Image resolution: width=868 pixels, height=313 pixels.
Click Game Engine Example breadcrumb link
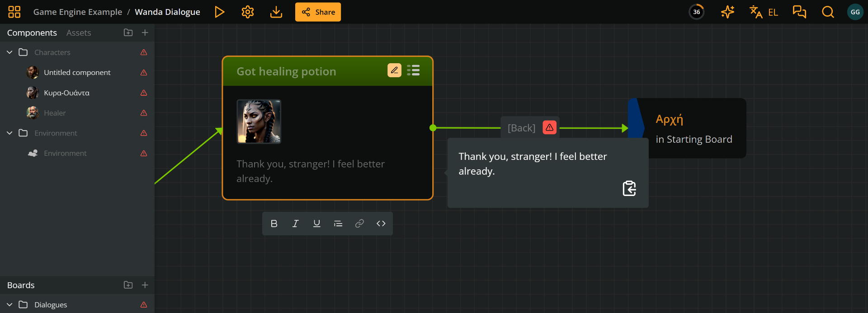[78, 12]
